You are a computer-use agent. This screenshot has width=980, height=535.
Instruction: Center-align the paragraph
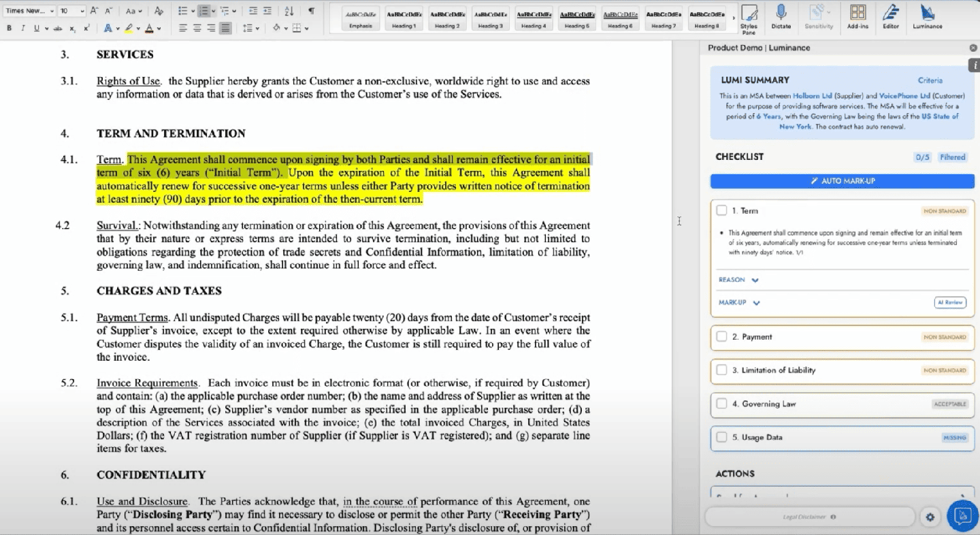(197, 29)
